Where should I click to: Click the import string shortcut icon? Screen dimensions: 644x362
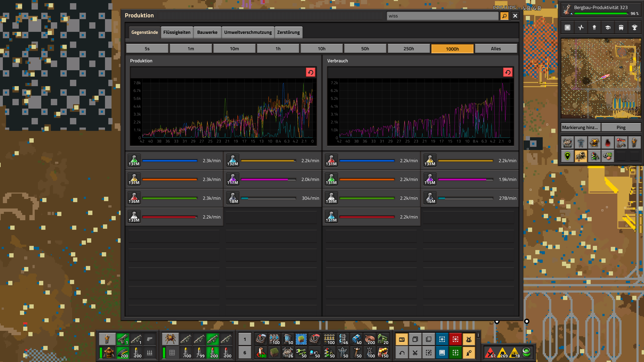pyautogui.click(x=428, y=352)
